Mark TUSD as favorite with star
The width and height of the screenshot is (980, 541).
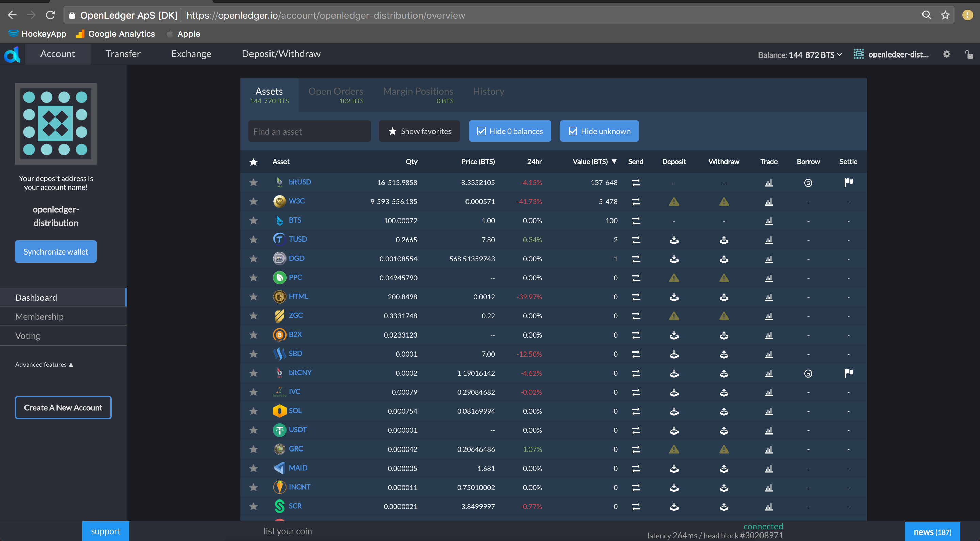tap(254, 240)
